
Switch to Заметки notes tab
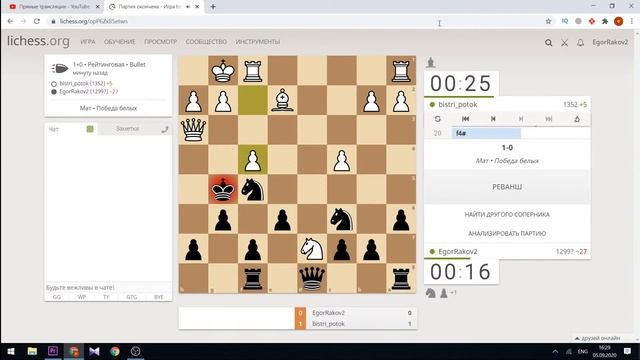pyautogui.click(x=127, y=129)
